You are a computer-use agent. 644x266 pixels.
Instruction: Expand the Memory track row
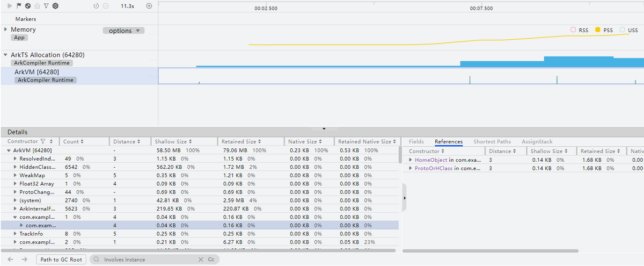(x=6, y=30)
